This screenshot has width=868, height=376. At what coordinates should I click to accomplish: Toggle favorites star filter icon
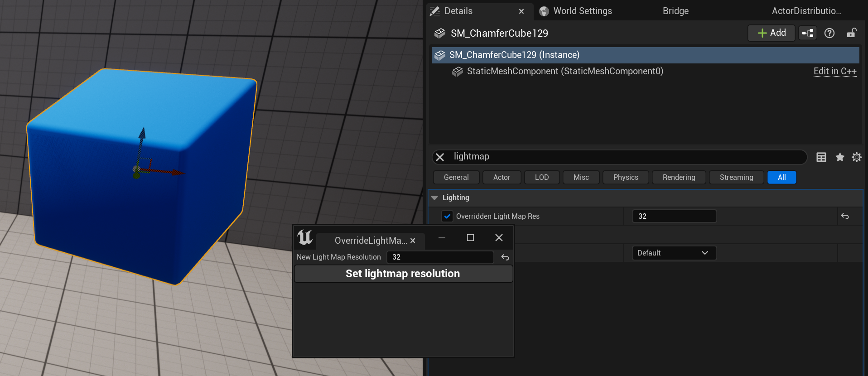pyautogui.click(x=840, y=157)
